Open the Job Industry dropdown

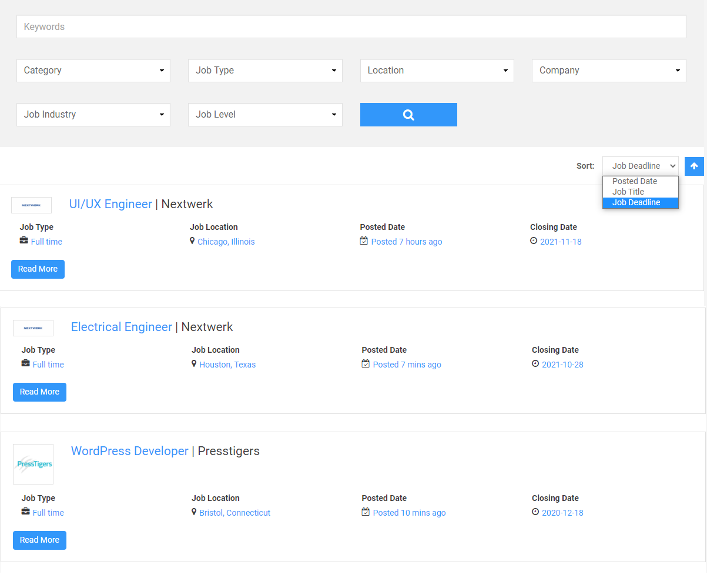[x=93, y=115]
